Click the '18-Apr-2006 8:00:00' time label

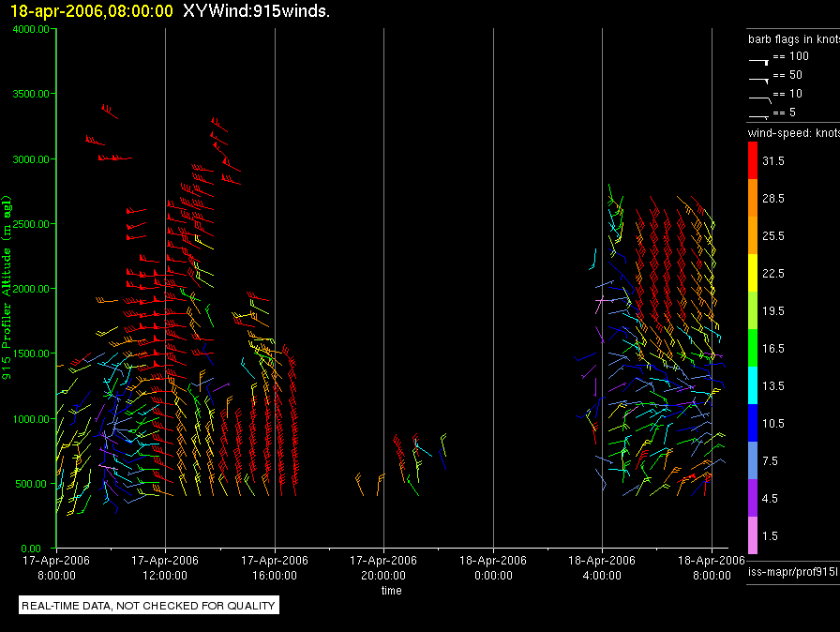pos(712,567)
